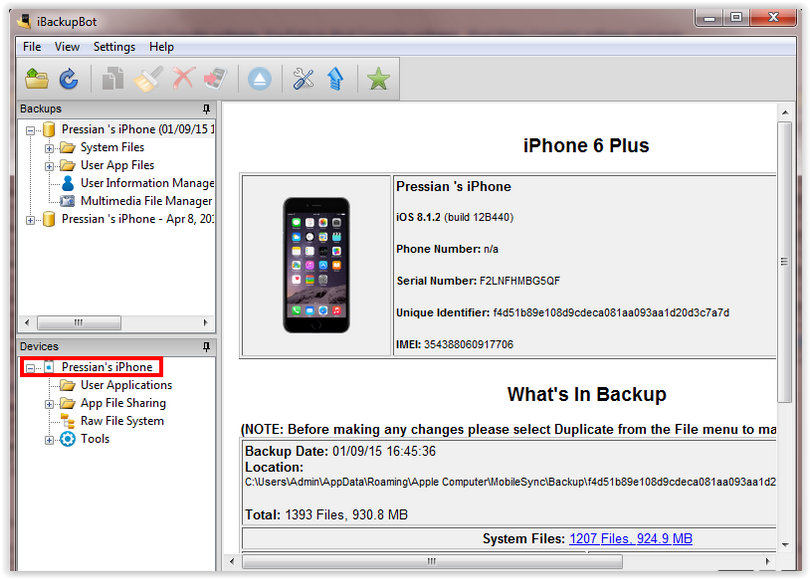810x579 pixels.
Task: Select Pressian's iPhone (01/09/15) backup
Action: [x=137, y=129]
